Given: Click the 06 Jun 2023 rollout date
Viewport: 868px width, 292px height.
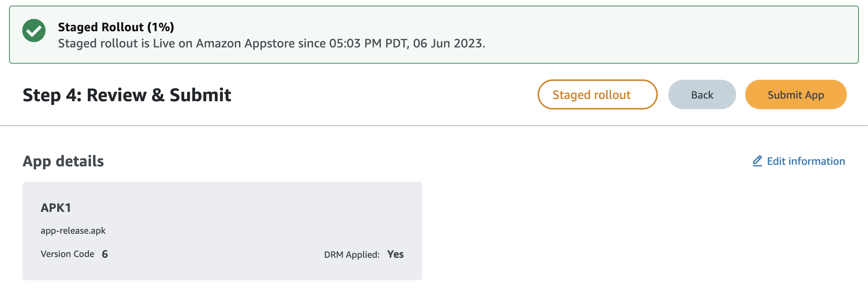Looking at the screenshot, I should pyautogui.click(x=448, y=44).
